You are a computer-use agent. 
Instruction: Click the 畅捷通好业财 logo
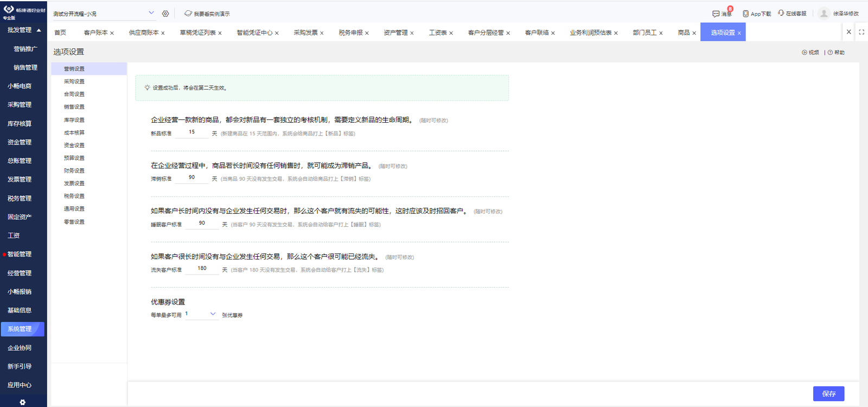click(x=23, y=11)
